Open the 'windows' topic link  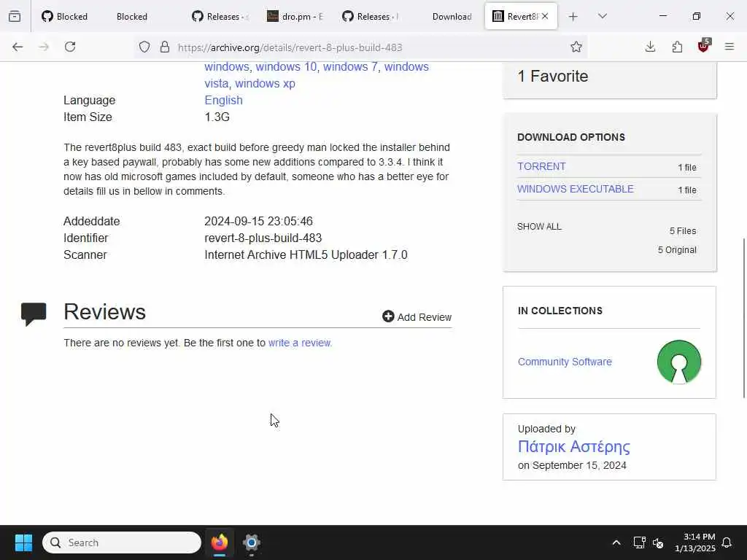[x=227, y=66]
